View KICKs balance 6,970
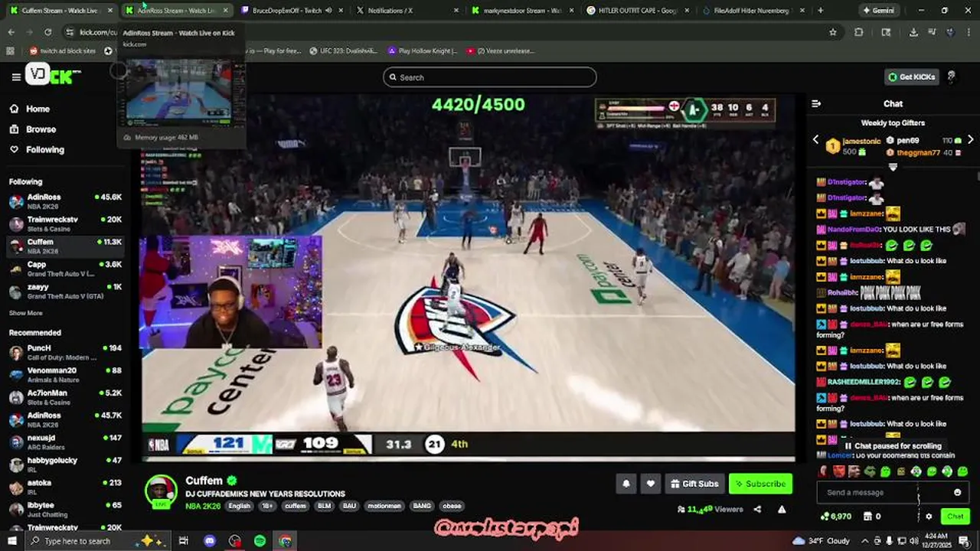Image resolution: width=980 pixels, height=551 pixels. tap(835, 517)
